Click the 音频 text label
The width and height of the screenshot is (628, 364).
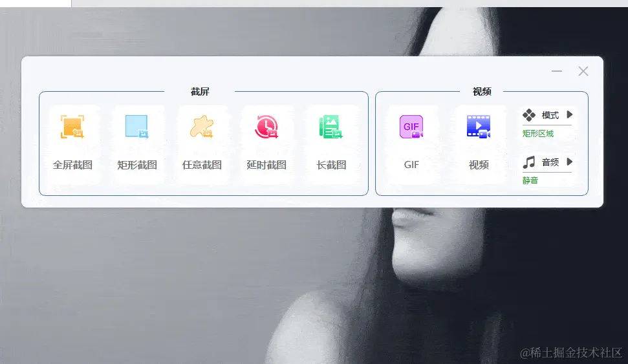pos(550,162)
